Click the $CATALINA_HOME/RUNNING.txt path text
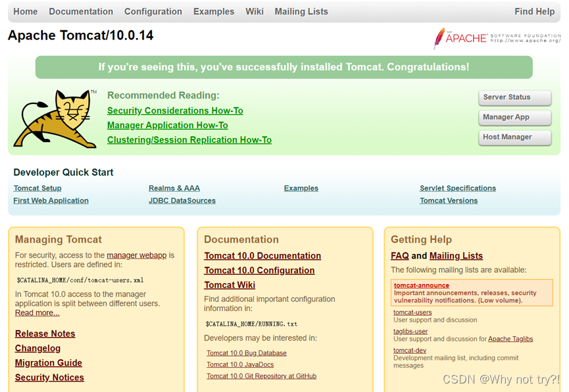 pyautogui.click(x=251, y=324)
